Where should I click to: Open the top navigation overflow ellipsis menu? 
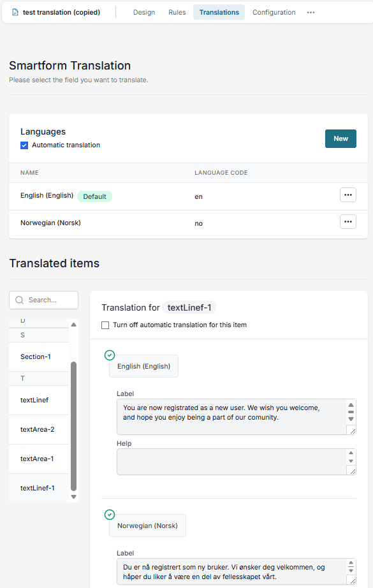[x=311, y=12]
